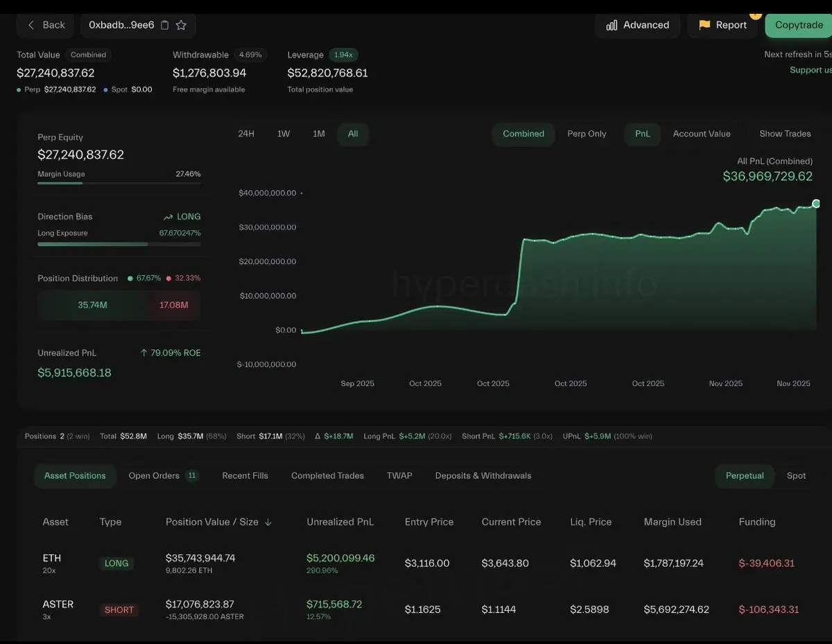Click the LONG type tag
Screen dimensions: 832x644
click(x=116, y=564)
